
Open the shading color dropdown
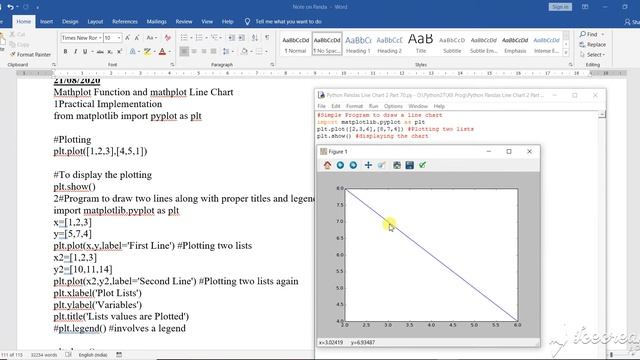(251, 51)
